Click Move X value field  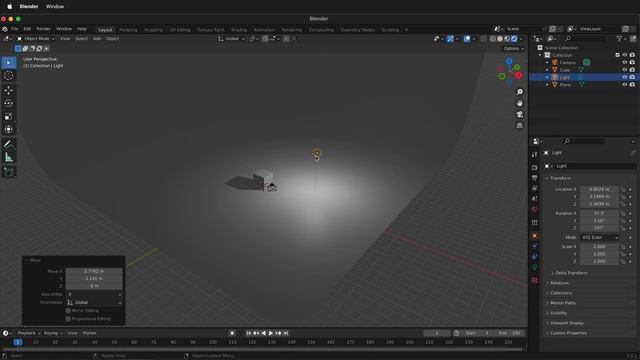pyautogui.click(x=94, y=271)
